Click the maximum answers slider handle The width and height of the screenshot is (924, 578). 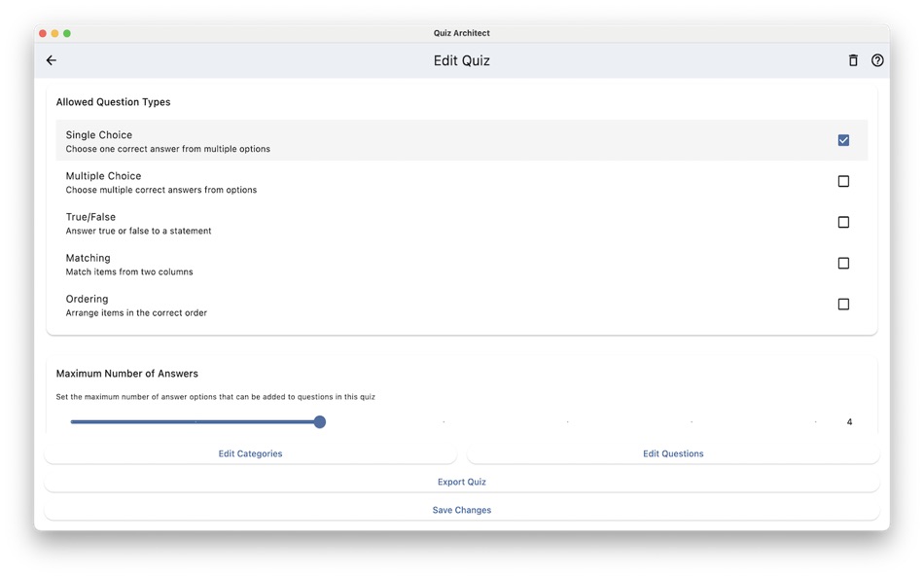click(319, 421)
